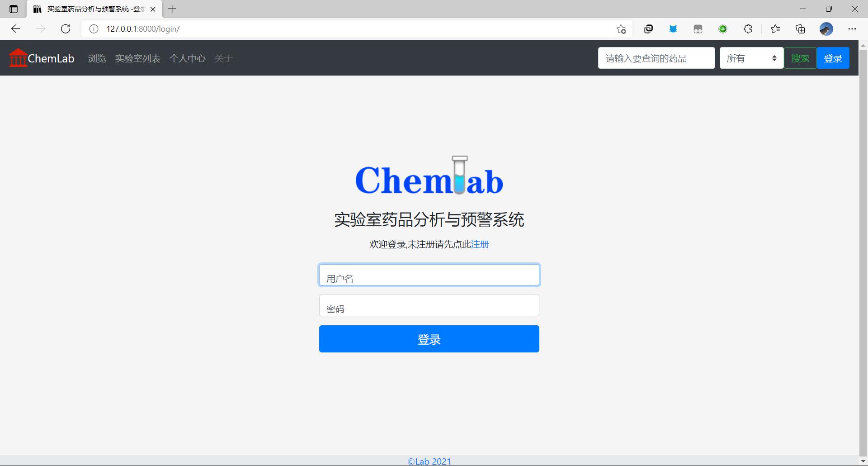Click the heading 实验室药品分析与预警系统
The width and height of the screenshot is (868, 466).
point(429,219)
